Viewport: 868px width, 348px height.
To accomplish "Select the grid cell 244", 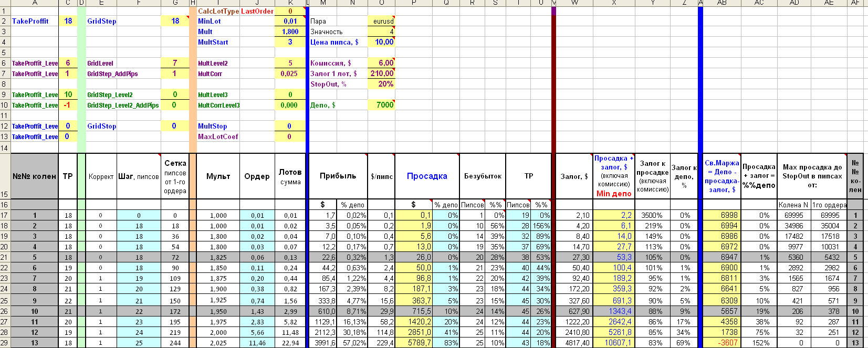I will (x=175, y=343).
